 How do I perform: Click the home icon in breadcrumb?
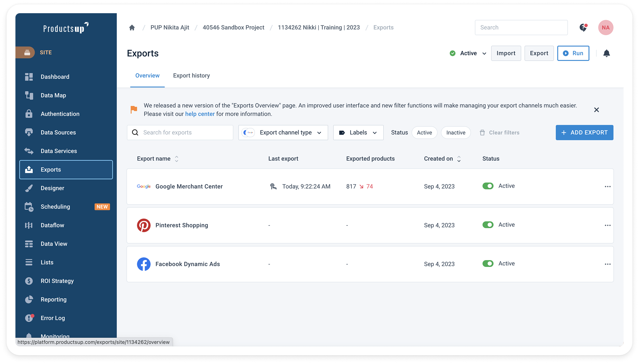[132, 27]
